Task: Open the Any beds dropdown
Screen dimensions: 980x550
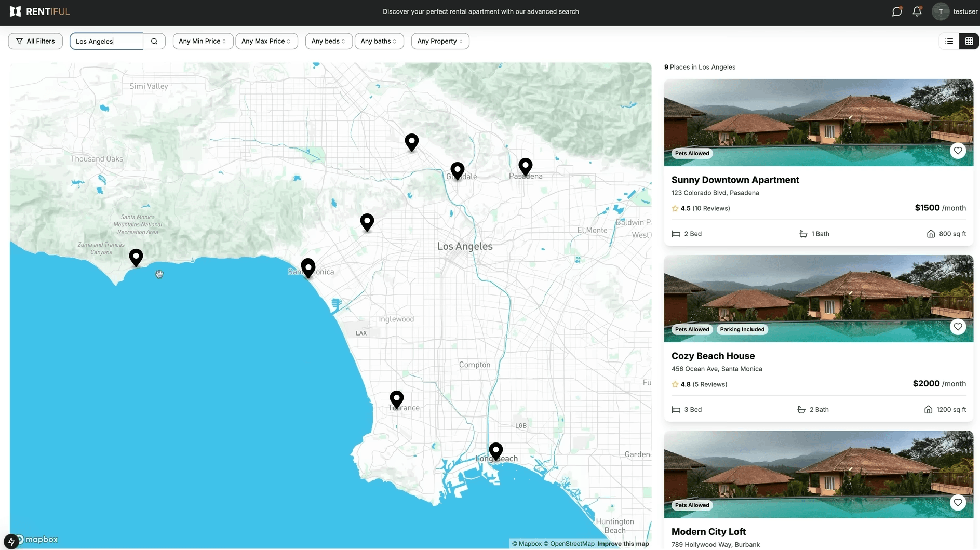Action: coord(329,41)
